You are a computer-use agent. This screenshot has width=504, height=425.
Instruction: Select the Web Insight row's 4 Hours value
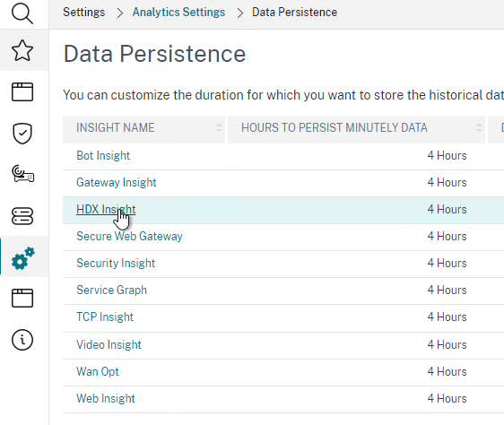[x=447, y=399]
